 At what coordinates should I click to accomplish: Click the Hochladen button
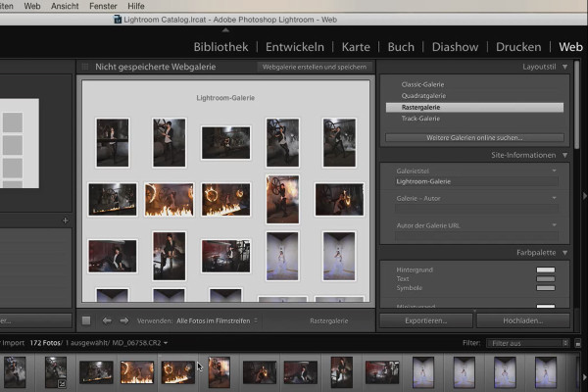click(523, 320)
